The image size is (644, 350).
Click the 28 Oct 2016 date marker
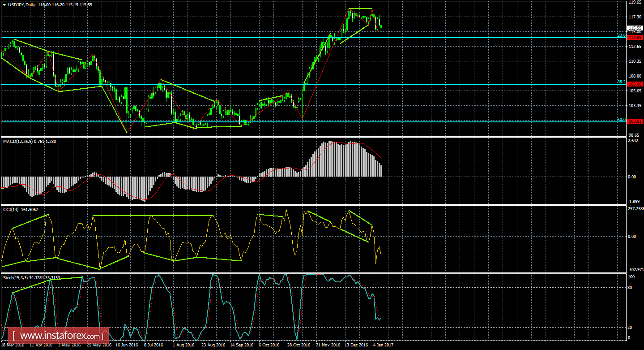(x=299, y=346)
